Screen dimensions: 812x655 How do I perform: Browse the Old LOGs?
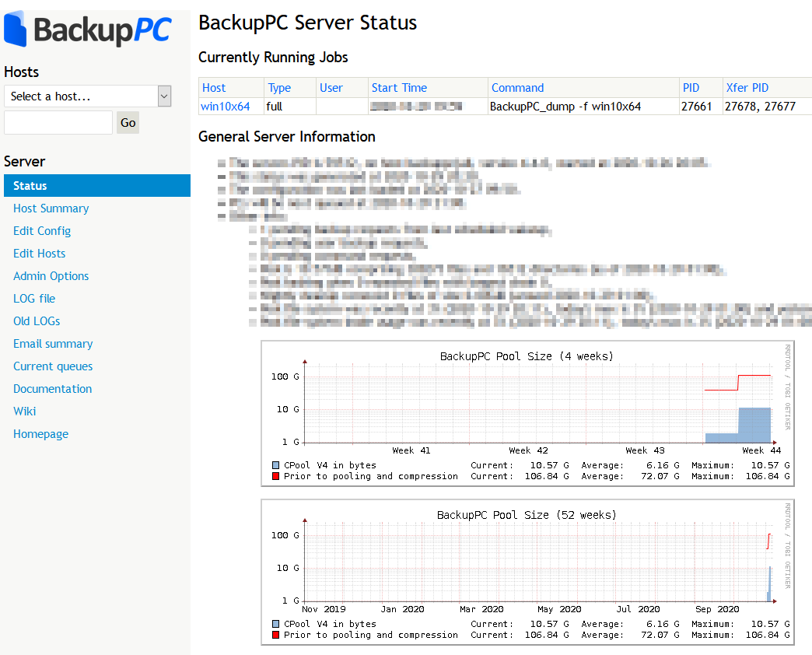pos(37,320)
